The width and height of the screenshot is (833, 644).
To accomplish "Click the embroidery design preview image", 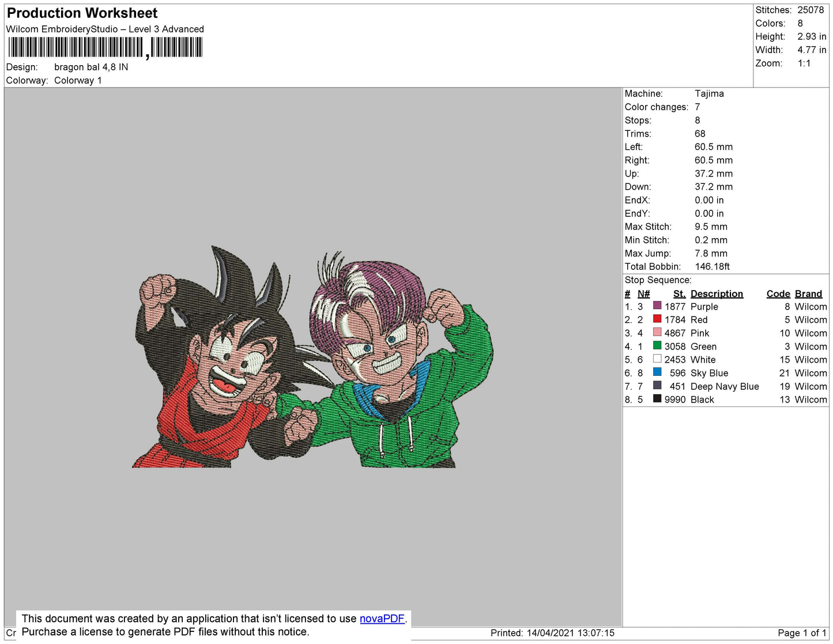I will [x=313, y=357].
